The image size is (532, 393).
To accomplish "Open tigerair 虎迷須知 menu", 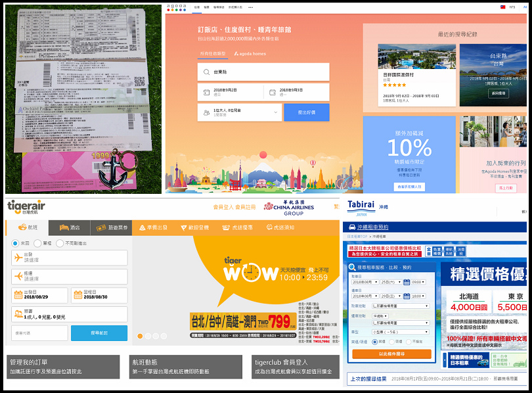I will (281, 228).
